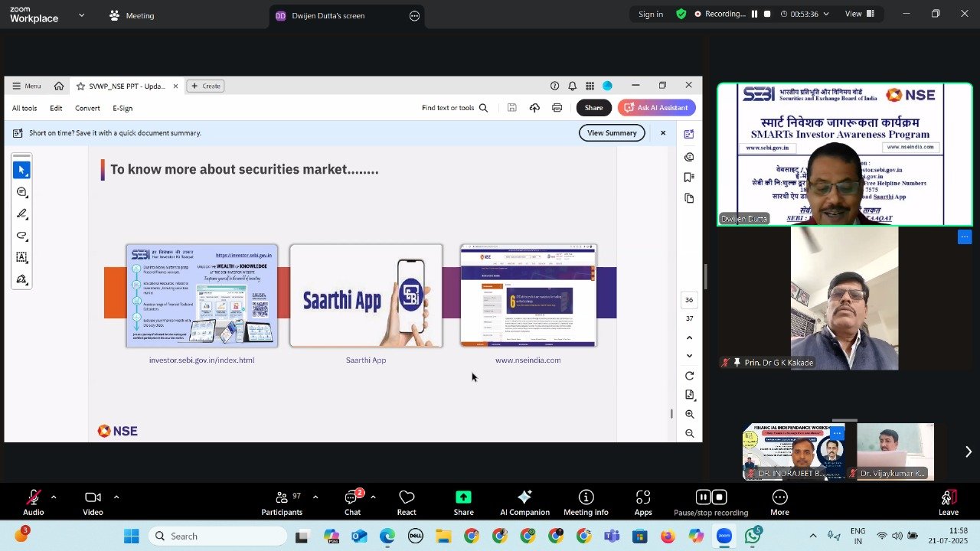Click Ask AI Assistant button

pos(656,108)
